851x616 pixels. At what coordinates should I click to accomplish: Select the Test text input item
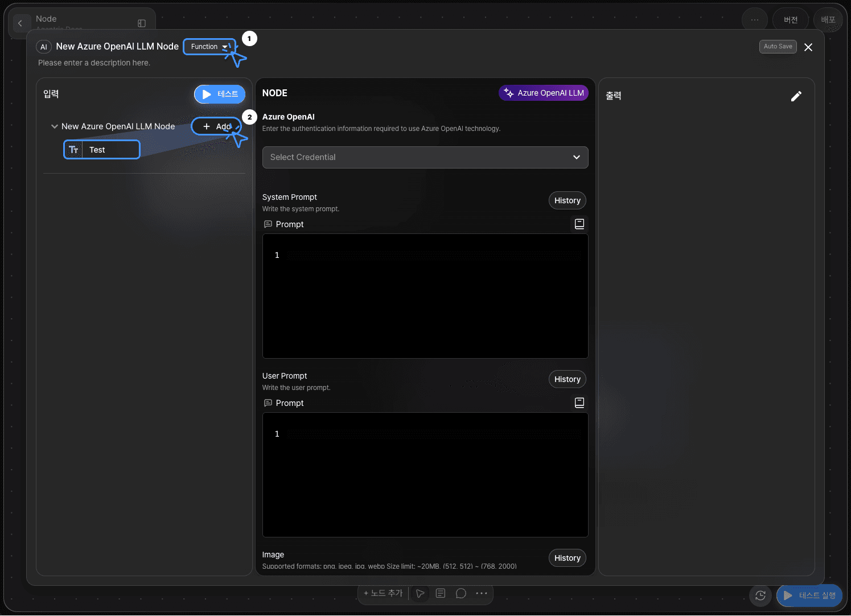pyautogui.click(x=102, y=150)
